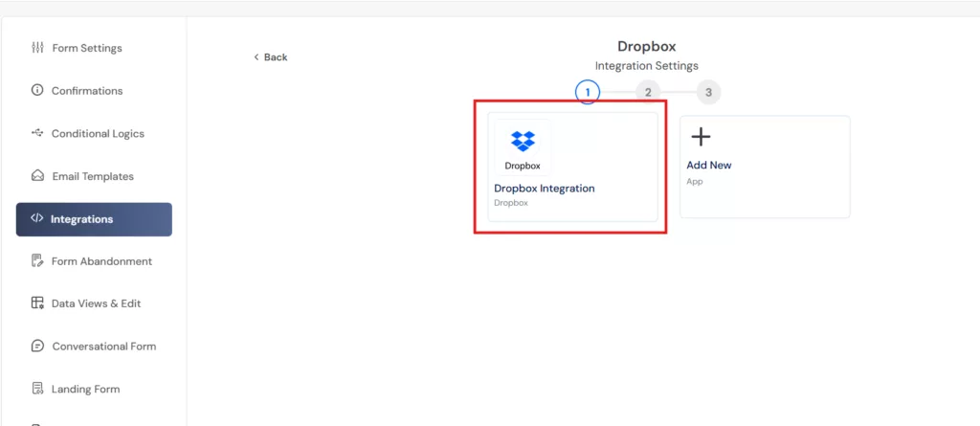Image resolution: width=980 pixels, height=426 pixels.
Task: Open Email Templates in sidebar
Action: [94, 176]
